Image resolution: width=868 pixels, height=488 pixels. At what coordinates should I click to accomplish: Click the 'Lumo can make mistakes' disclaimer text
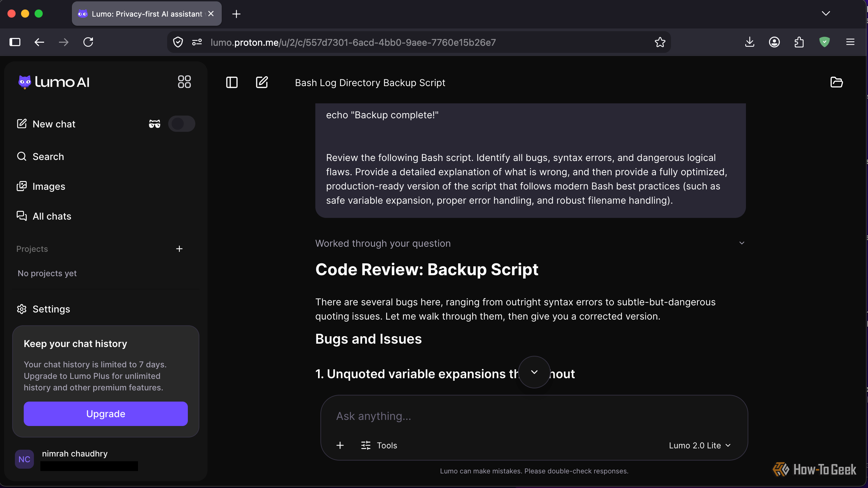(534, 471)
